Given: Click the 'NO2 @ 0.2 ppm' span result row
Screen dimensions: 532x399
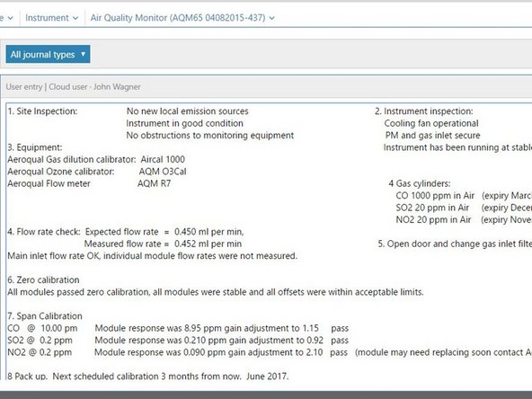Looking at the screenshot, I should tap(270, 352).
